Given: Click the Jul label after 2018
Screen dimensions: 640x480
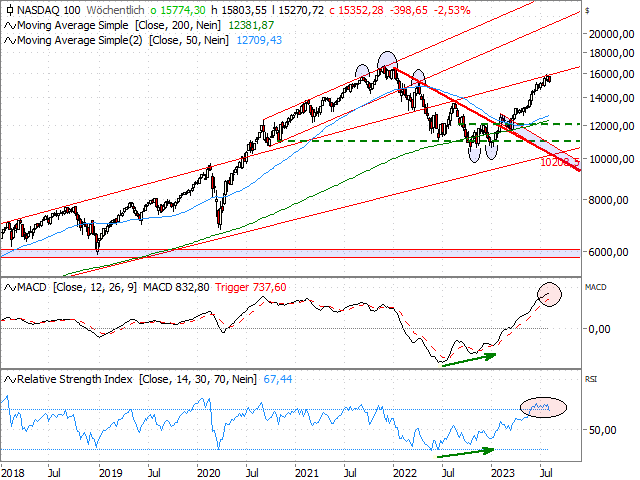Looking at the screenshot, I should tap(54, 473).
